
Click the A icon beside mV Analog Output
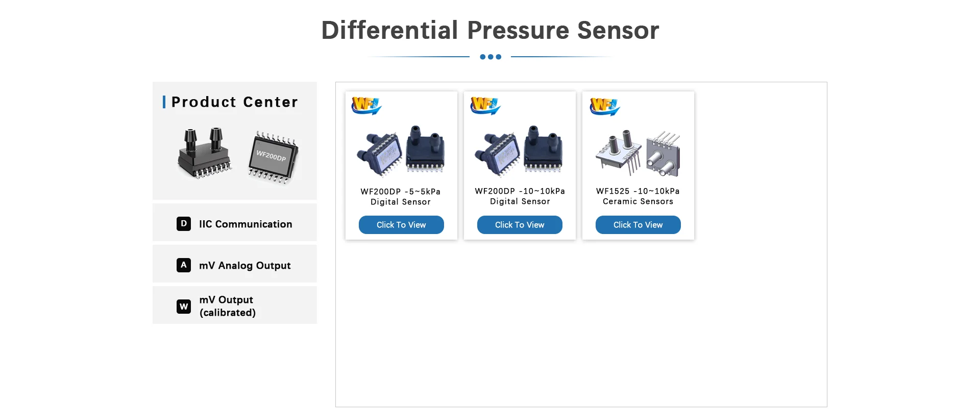click(184, 265)
